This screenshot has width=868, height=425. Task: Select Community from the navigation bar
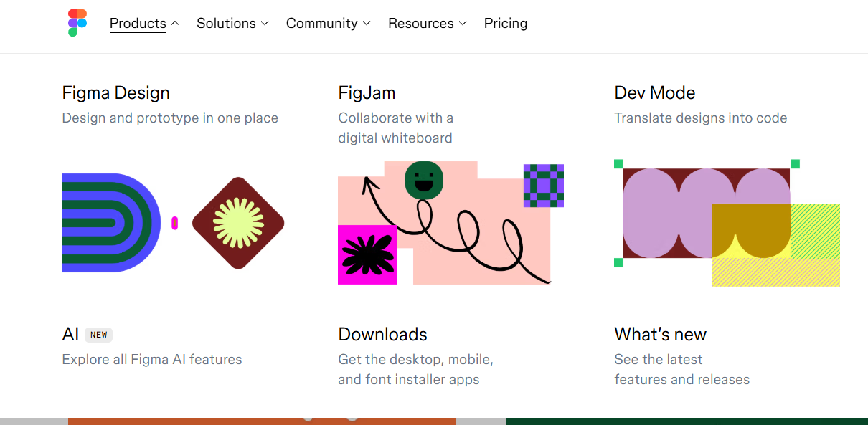pyautogui.click(x=321, y=23)
